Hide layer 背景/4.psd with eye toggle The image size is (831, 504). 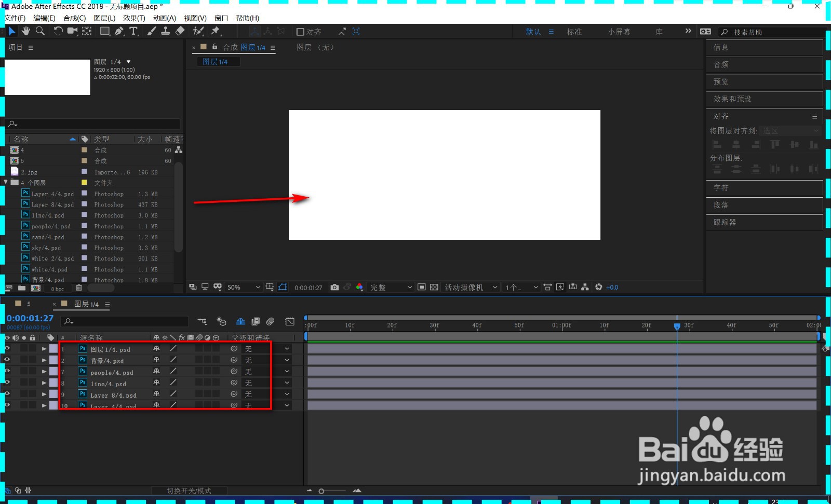7,360
